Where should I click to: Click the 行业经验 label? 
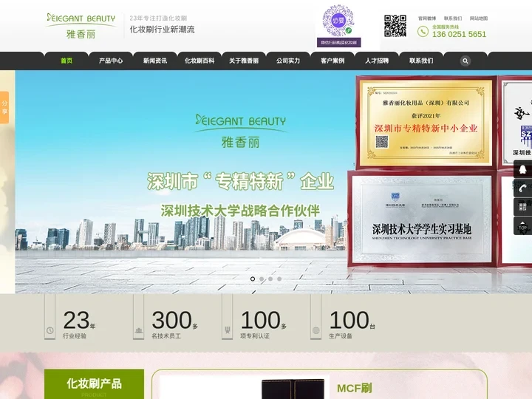point(75,336)
